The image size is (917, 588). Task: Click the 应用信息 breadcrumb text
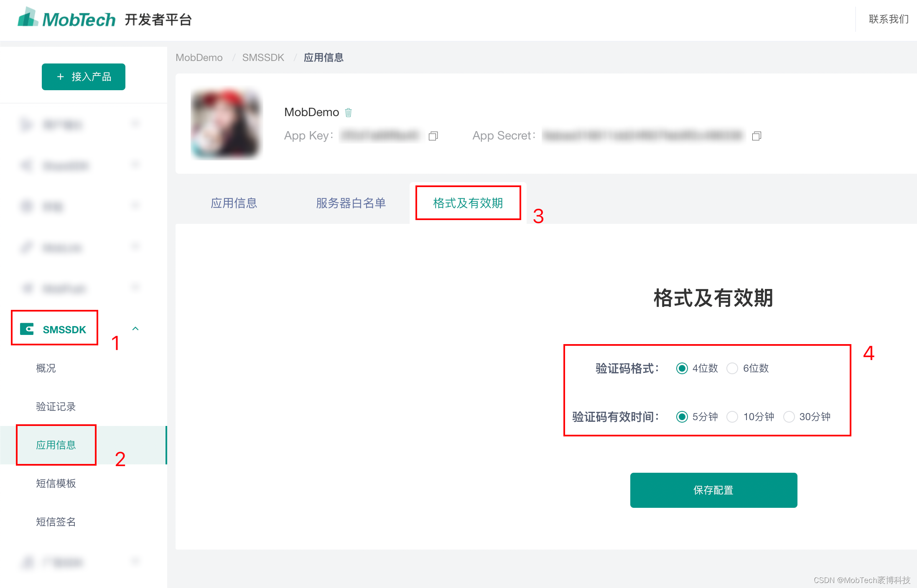(x=323, y=58)
